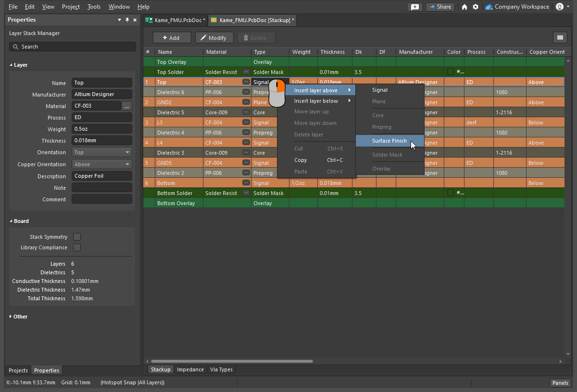The width and height of the screenshot is (577, 392).
Task: Open the Orientation dropdown showing Top
Action: pyautogui.click(x=101, y=152)
